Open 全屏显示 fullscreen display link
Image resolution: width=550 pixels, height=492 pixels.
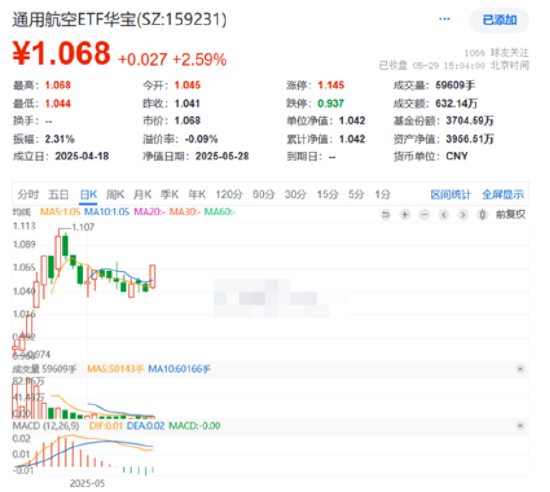(x=503, y=194)
